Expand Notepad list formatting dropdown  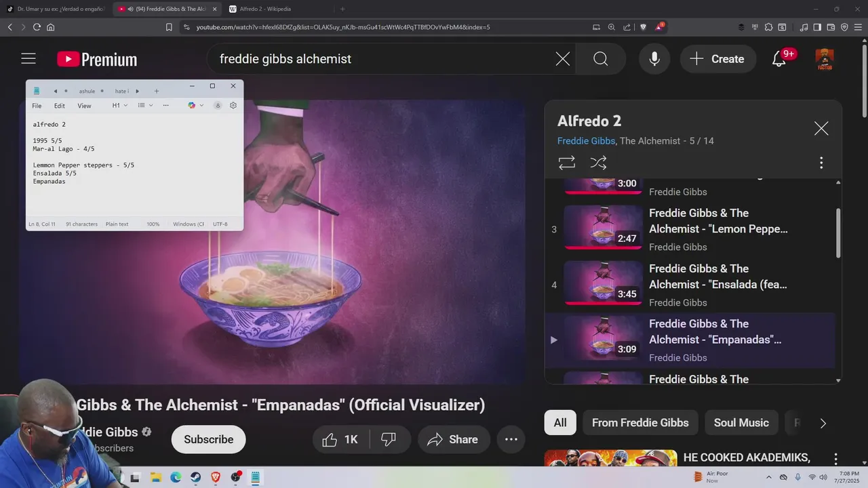click(x=145, y=106)
